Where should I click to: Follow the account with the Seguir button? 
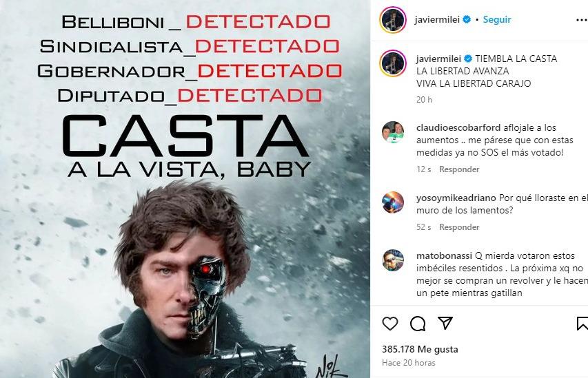click(x=496, y=19)
